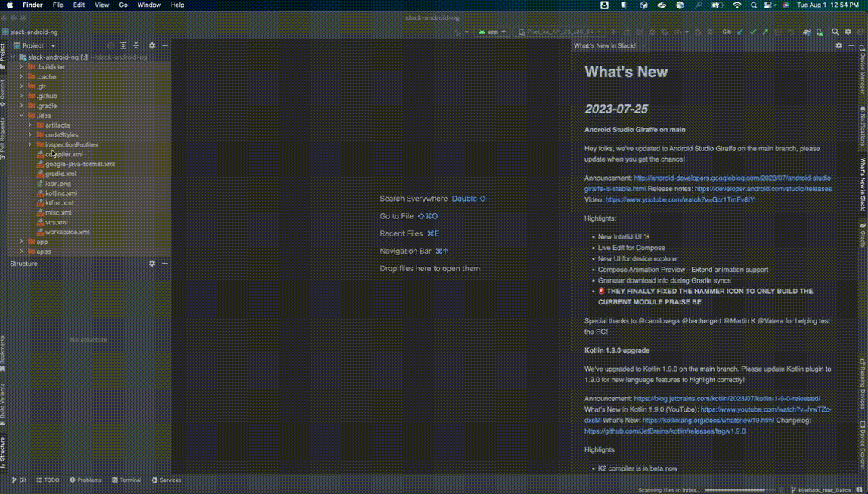The width and height of the screenshot is (868, 494).
Task: Expand the .buildkite folder
Action: pyautogui.click(x=22, y=67)
